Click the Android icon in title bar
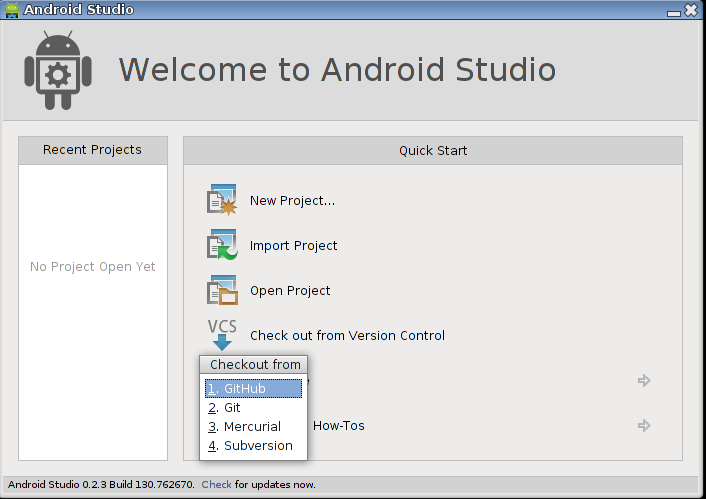Screen dimensions: 706x499 (x=12, y=9)
